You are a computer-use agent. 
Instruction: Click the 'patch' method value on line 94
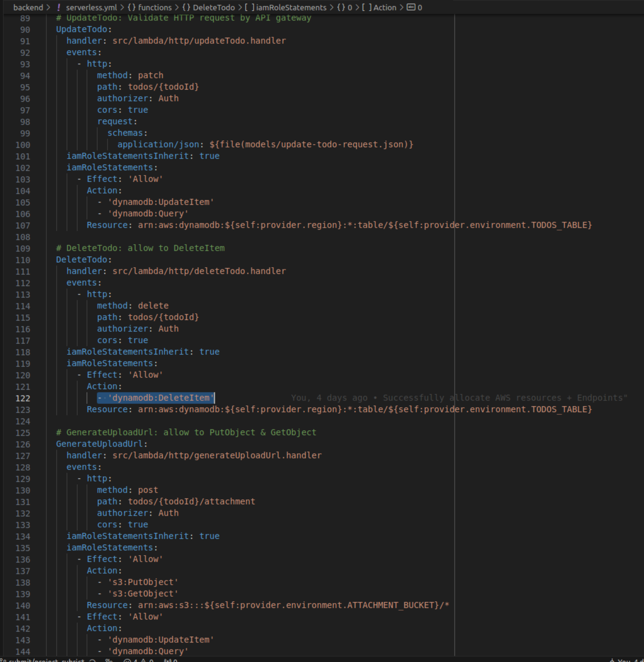[151, 75]
